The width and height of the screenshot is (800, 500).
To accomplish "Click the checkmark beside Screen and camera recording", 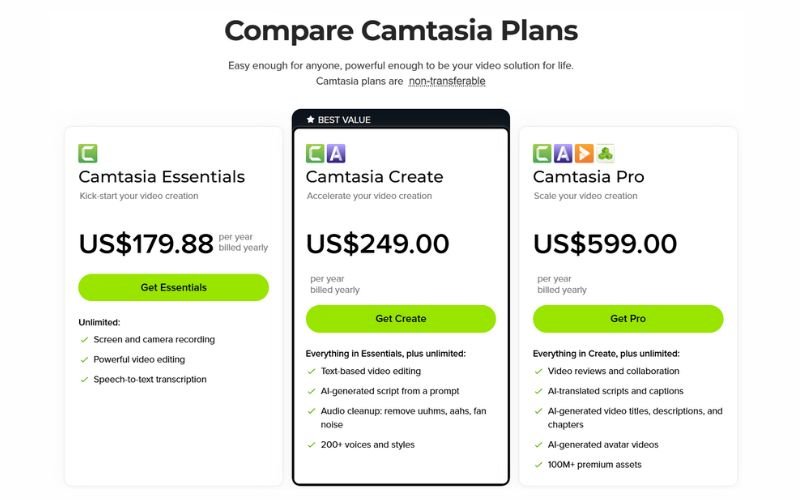I will click(84, 340).
